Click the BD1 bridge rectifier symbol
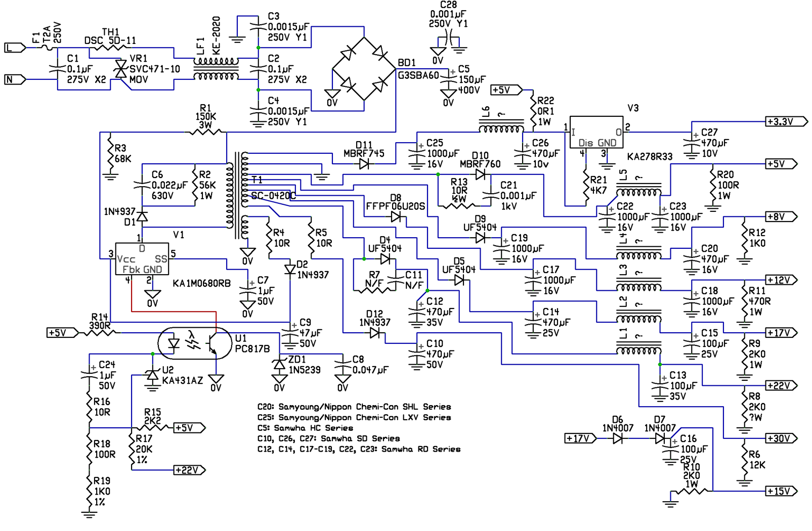Image resolution: width=812 pixels, height=531 pixels. click(364, 69)
